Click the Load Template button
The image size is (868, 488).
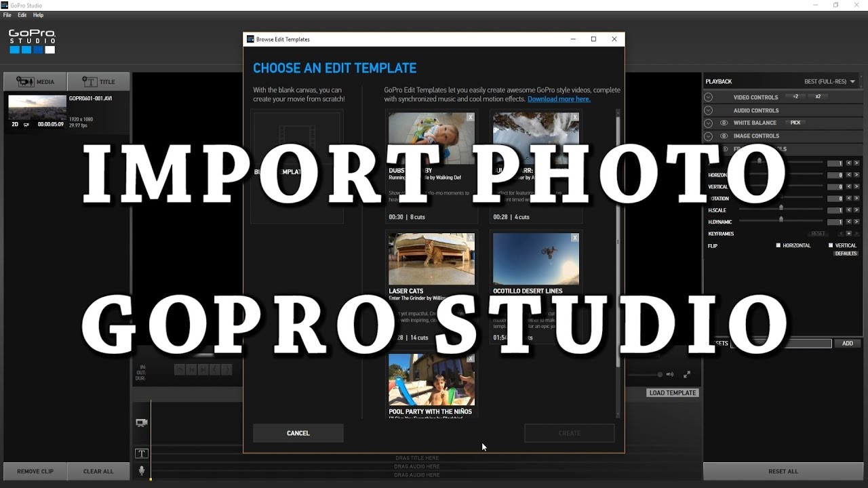[x=673, y=392]
